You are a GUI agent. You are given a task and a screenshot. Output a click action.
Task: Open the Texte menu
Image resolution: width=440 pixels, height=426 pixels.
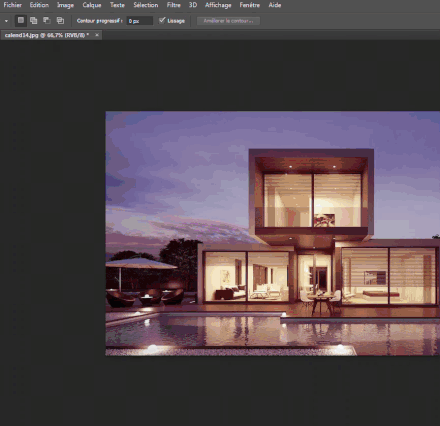click(x=117, y=5)
